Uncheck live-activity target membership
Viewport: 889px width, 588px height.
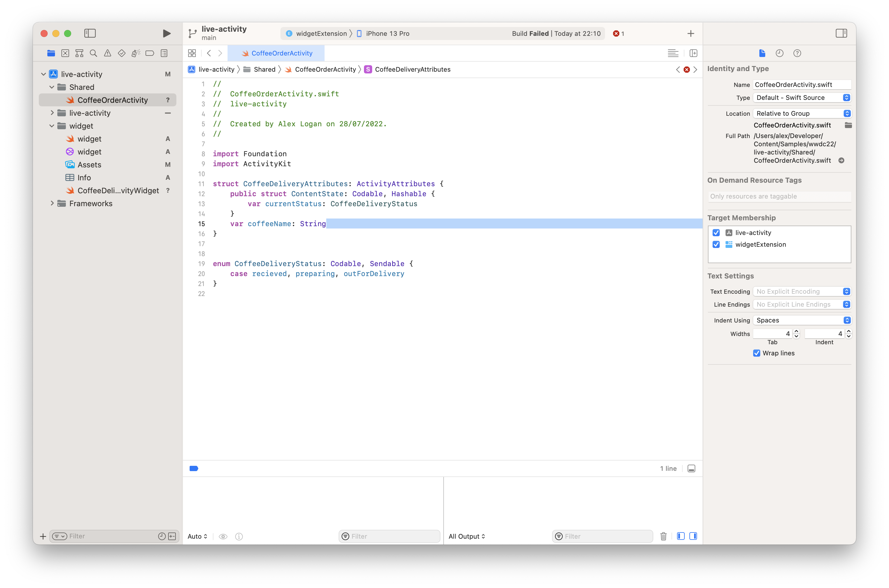(716, 233)
